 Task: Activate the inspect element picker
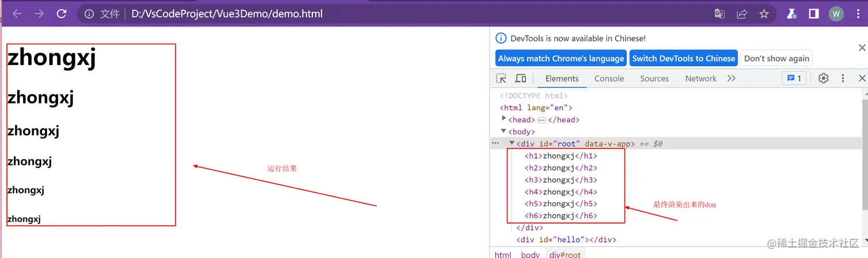[x=501, y=78]
